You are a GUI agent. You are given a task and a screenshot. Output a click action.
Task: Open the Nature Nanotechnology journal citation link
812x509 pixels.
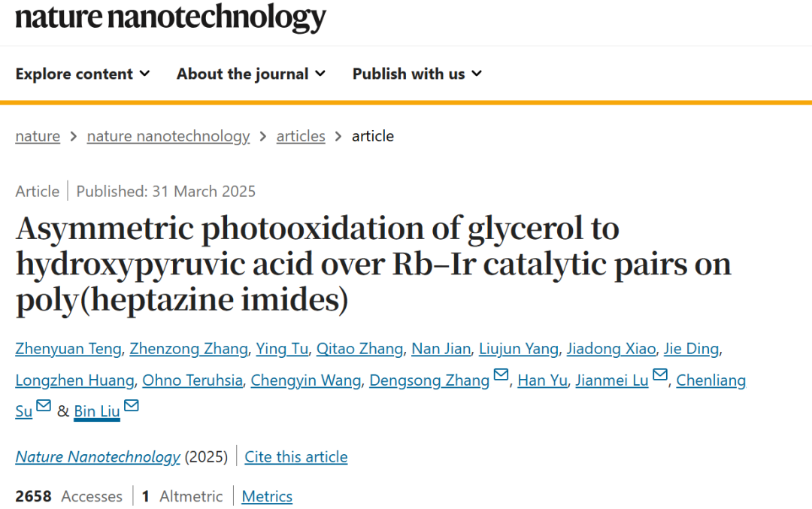coord(98,456)
